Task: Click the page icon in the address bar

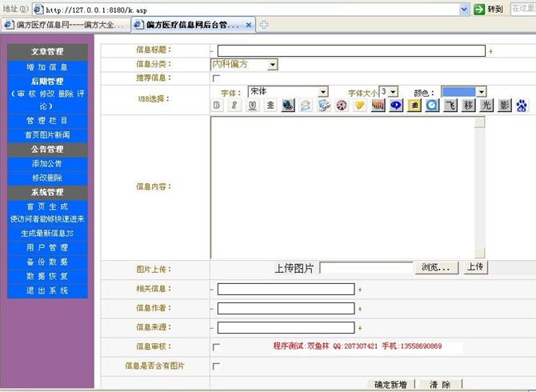Action: [x=38, y=10]
